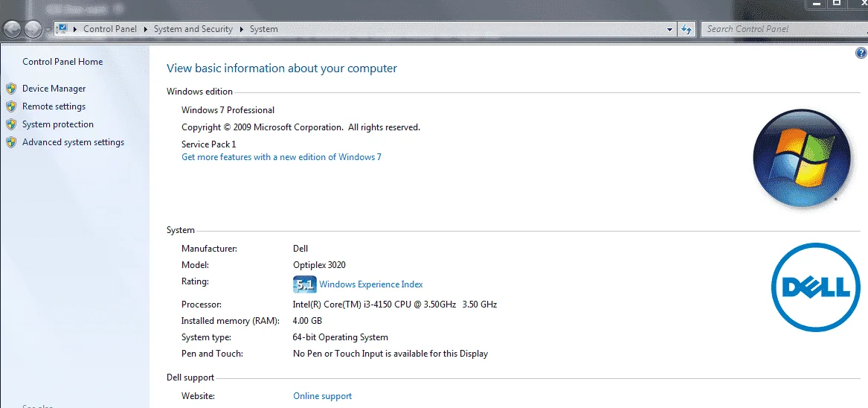The image size is (868, 408).
Task: Click shield icon beside Advanced system settings
Action: (x=11, y=142)
